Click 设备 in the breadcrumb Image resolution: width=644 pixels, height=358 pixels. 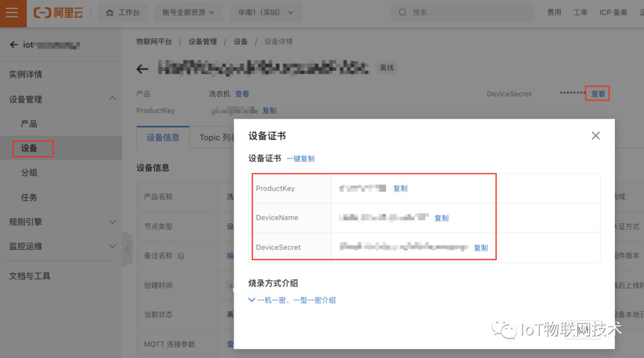click(241, 42)
